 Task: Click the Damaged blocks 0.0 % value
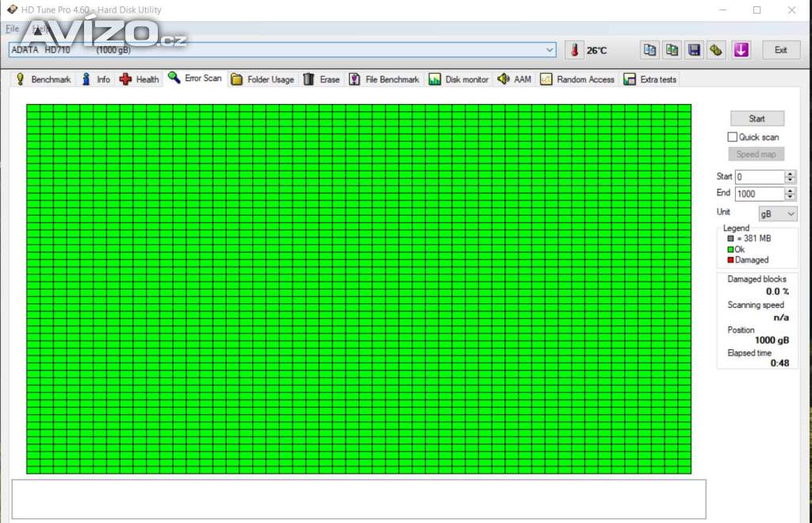point(777,291)
